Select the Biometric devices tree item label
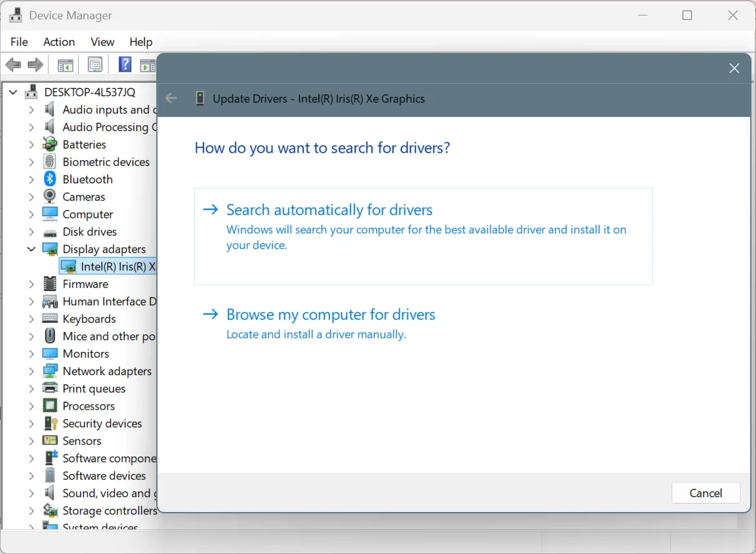The height and width of the screenshot is (554, 756). 106,162
